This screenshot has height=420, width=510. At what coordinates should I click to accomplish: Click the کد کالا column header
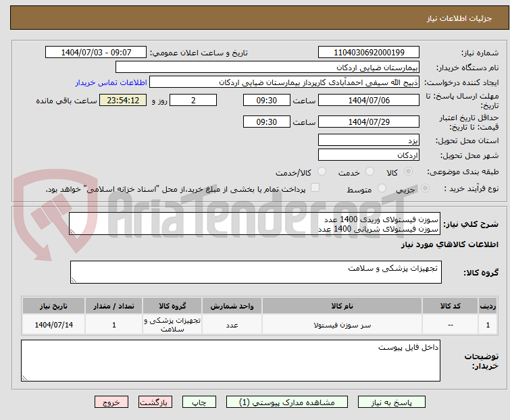450,306
